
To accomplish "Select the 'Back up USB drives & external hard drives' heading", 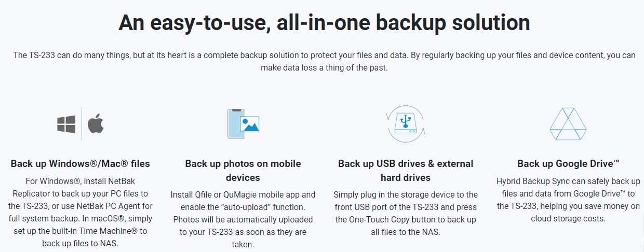I will [x=406, y=171].
